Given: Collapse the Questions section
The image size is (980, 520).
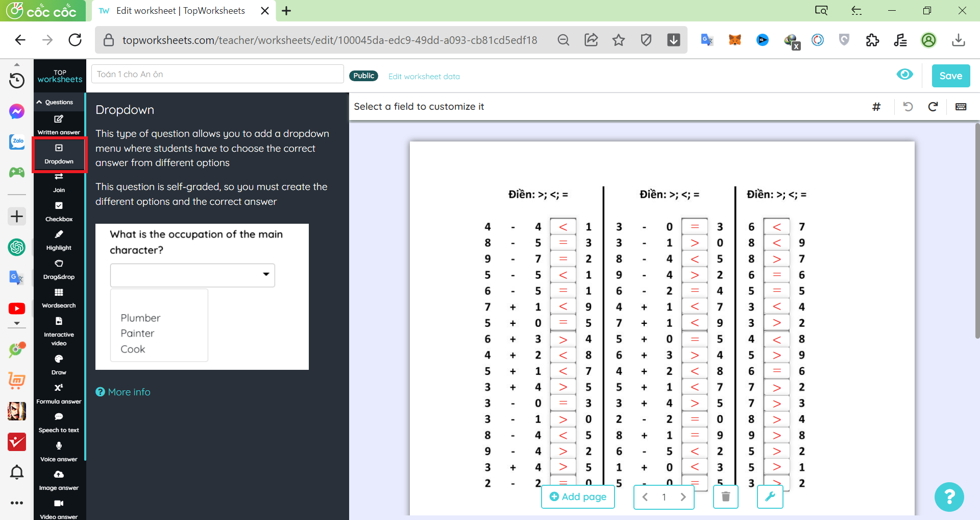Looking at the screenshot, I should pos(55,102).
